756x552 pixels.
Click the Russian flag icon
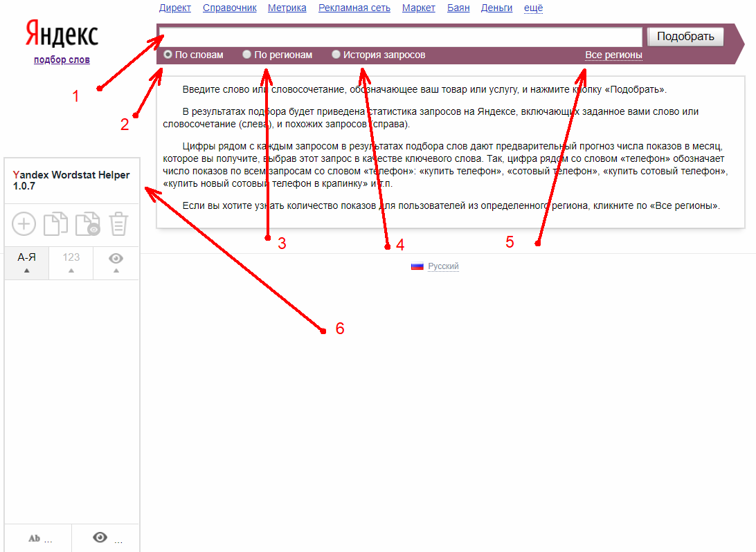point(417,266)
